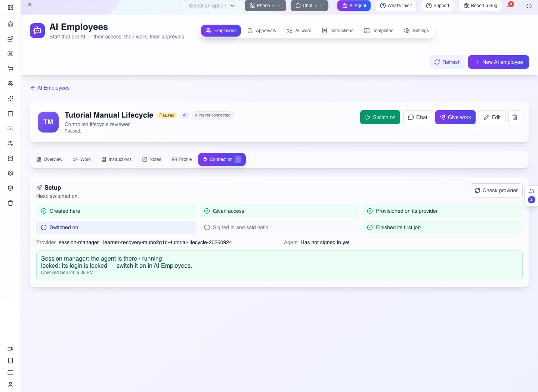The width and height of the screenshot is (538, 392).
Task: Go to the Templates tab
Action: point(379,31)
